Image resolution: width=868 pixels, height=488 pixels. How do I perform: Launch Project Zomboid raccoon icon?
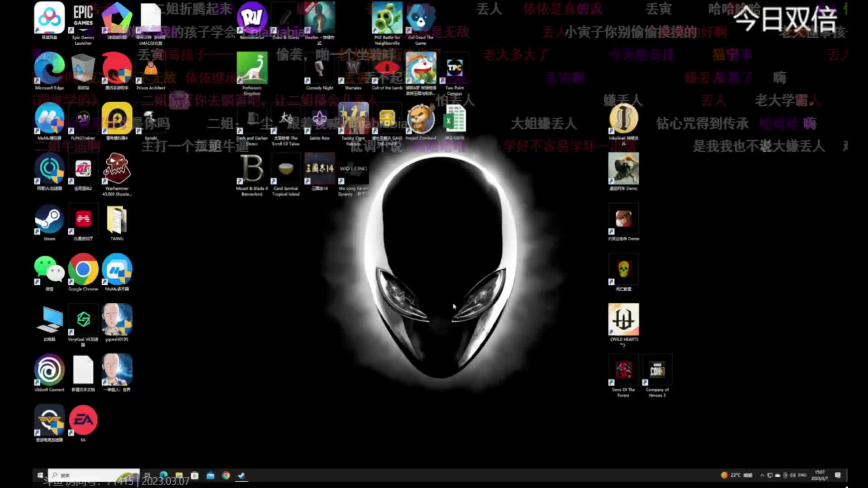421,122
